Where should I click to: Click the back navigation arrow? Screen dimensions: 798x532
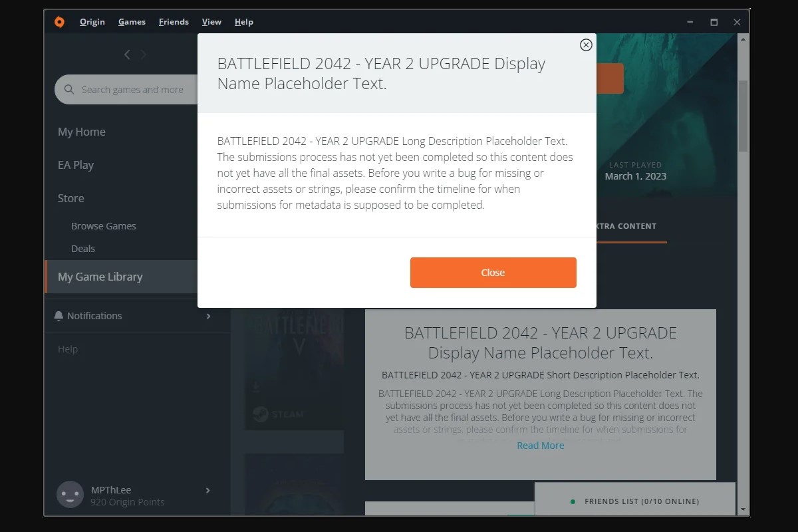pos(127,55)
